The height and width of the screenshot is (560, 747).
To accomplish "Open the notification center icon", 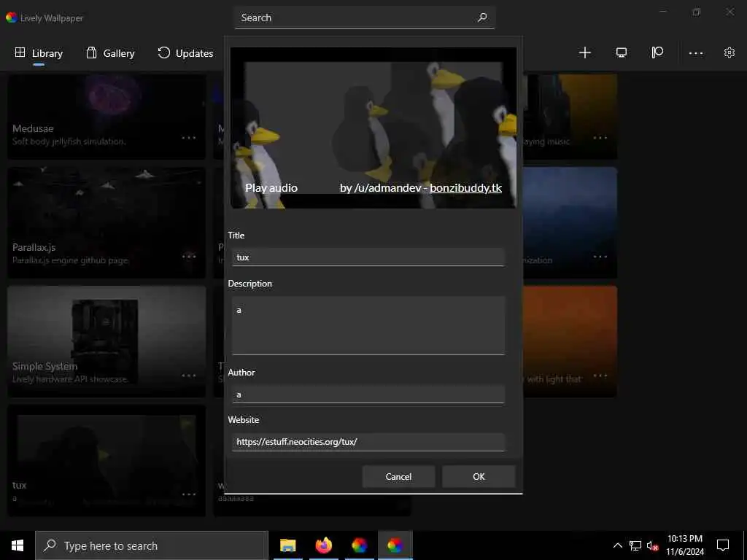I will (723, 545).
